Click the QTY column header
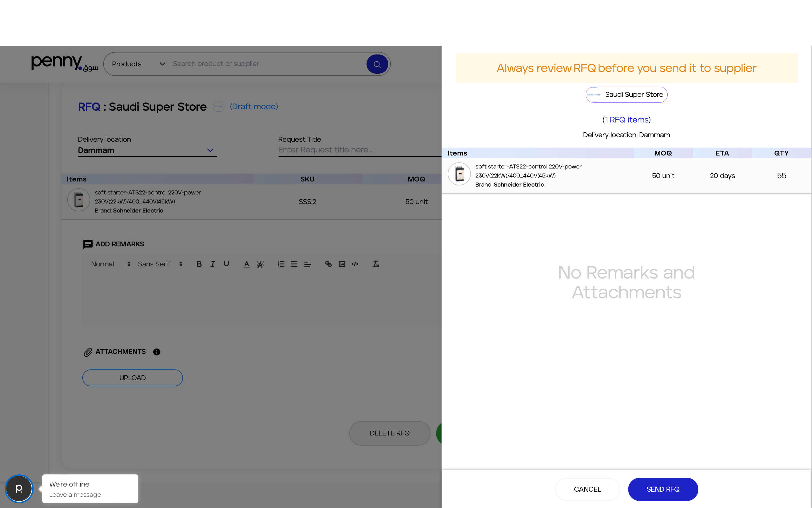This screenshot has height=508, width=812. tap(782, 153)
